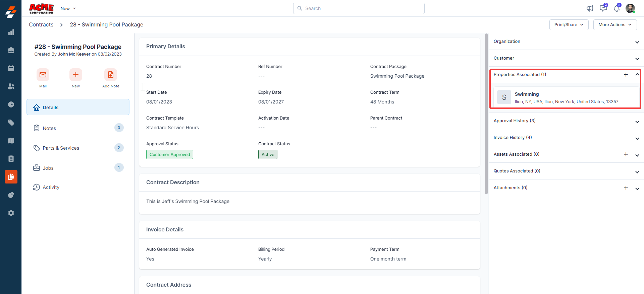The image size is (644, 294).
Task: Open the Print/Share dropdown
Action: (569, 25)
